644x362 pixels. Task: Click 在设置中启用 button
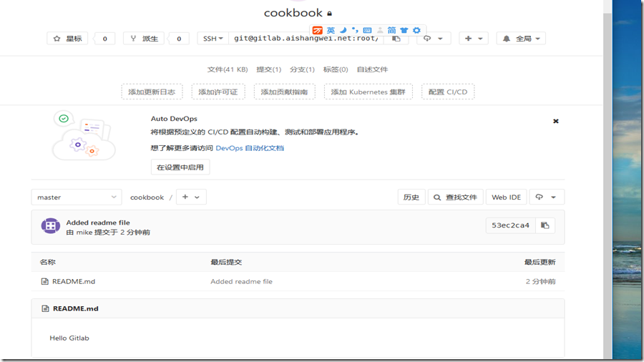click(180, 167)
